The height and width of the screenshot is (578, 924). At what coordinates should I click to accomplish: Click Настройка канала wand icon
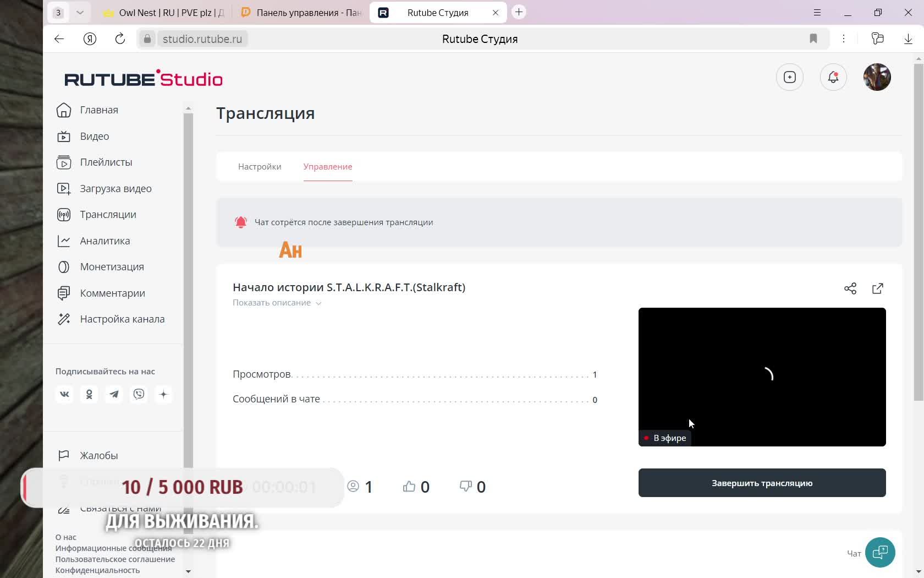click(64, 319)
